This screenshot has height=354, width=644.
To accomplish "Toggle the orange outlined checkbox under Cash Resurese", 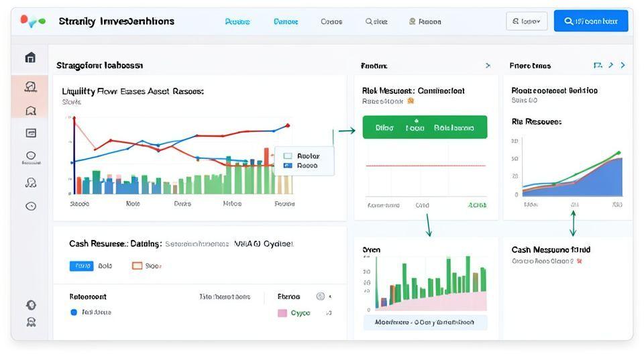I will (x=137, y=265).
